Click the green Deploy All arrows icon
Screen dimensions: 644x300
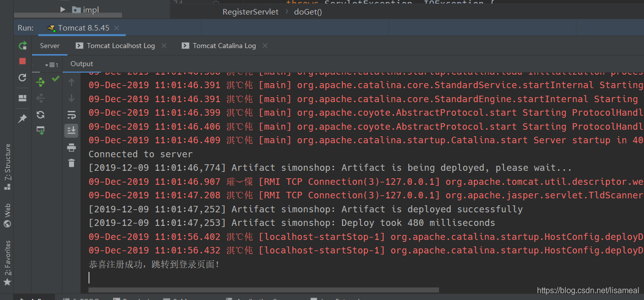click(x=40, y=82)
